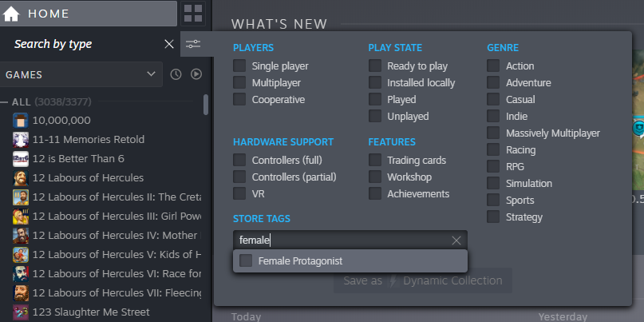The height and width of the screenshot is (322, 644).
Task: Click Save as Dynamic Collection button
Action: coord(422,280)
